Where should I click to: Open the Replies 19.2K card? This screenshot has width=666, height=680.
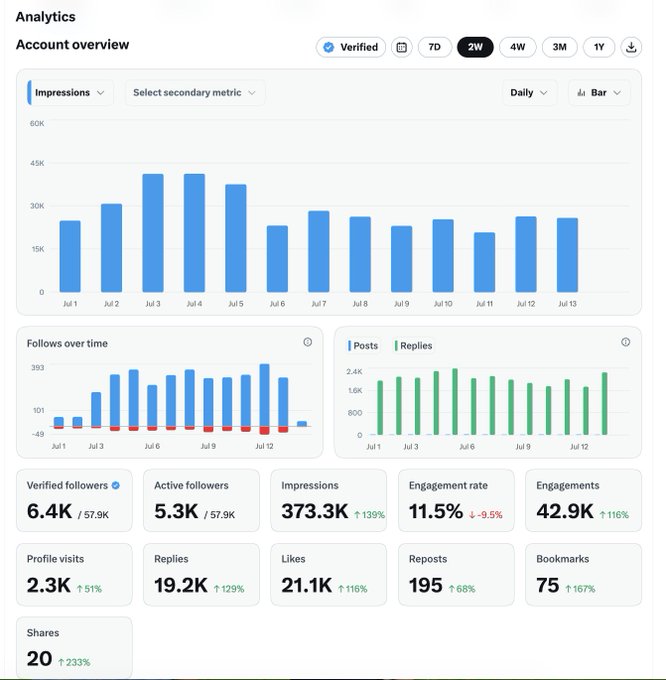pyautogui.click(x=201, y=575)
